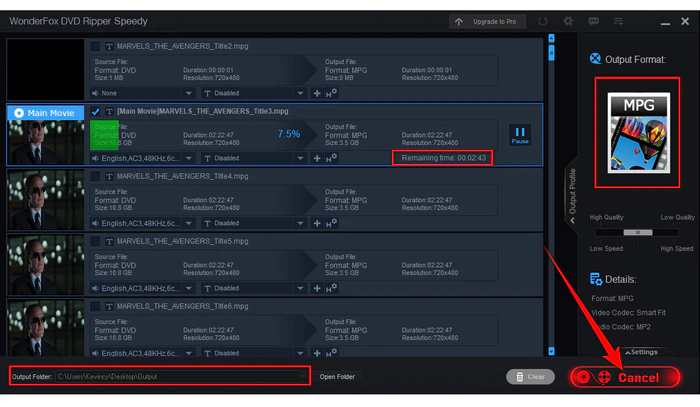This screenshot has height=407, width=700.
Task: Open the audio track dropdown for Title4.mpg
Action: coord(142,223)
